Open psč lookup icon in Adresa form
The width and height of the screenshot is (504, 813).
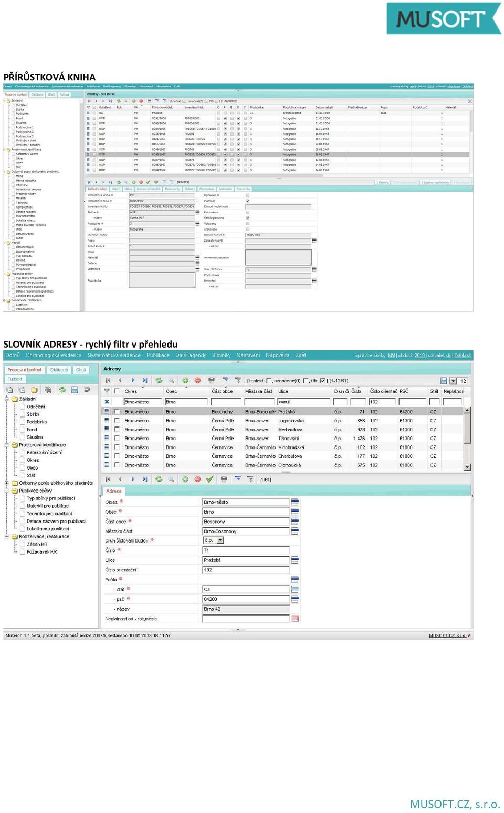click(x=295, y=599)
